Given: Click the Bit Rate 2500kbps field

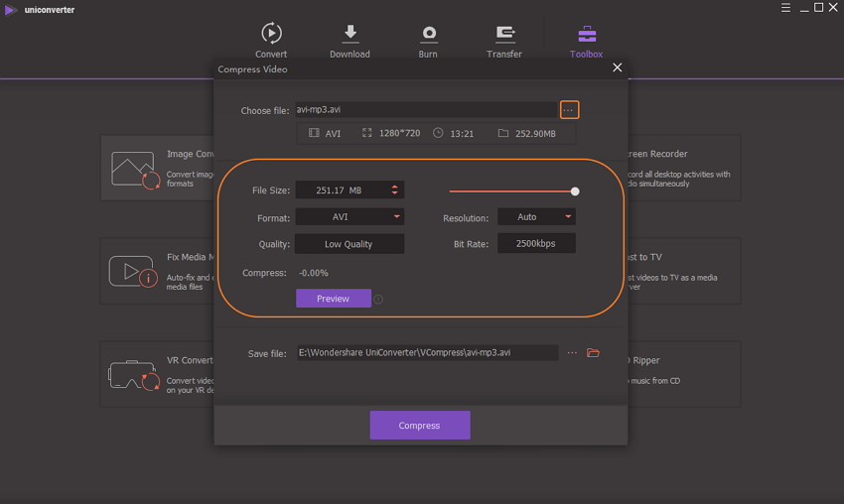Looking at the screenshot, I should 536,243.
